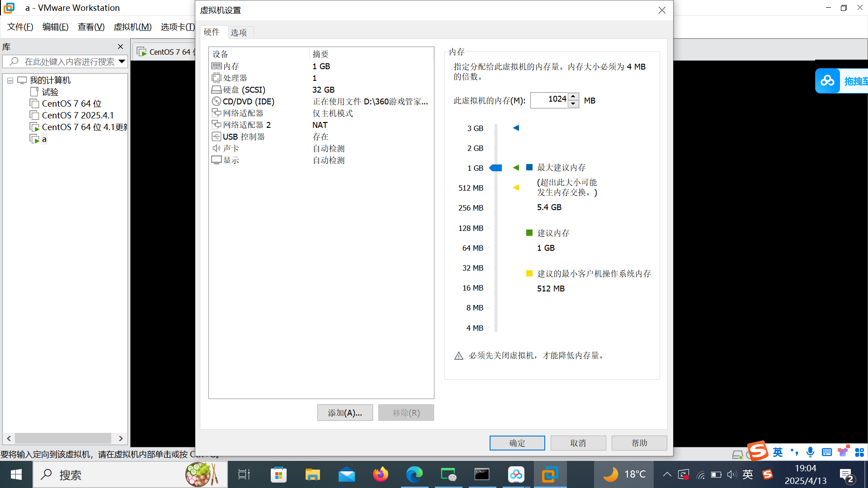The image size is (868, 488).
Task: Click the 添加(A)... button
Action: (344, 413)
